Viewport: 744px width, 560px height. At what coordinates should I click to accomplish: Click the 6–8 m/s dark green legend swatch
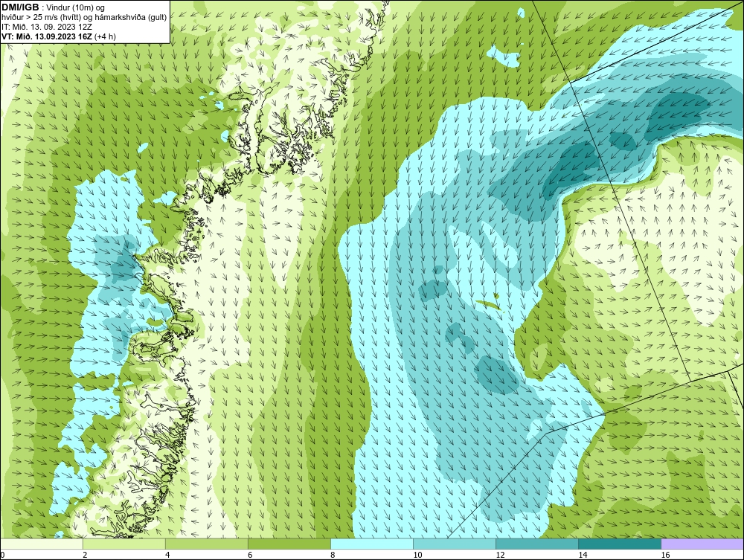click(x=289, y=544)
